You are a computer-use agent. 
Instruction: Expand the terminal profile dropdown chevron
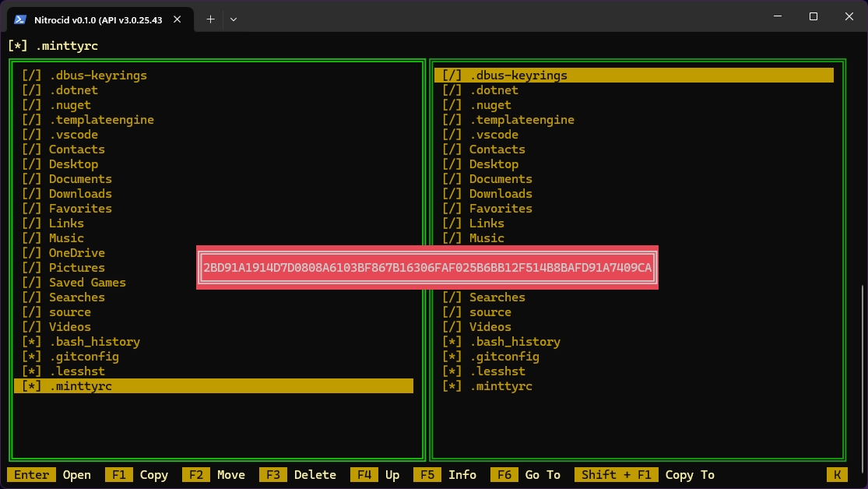click(233, 19)
